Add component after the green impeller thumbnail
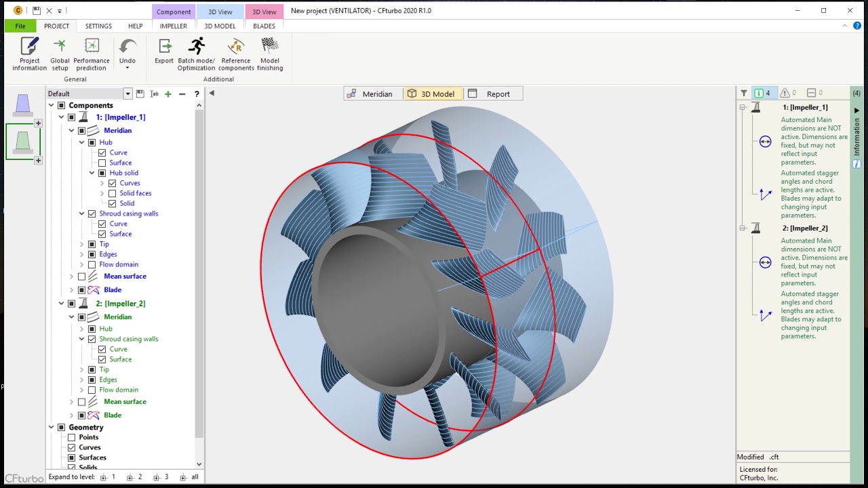The height and width of the screenshot is (488, 868). pyautogui.click(x=38, y=161)
